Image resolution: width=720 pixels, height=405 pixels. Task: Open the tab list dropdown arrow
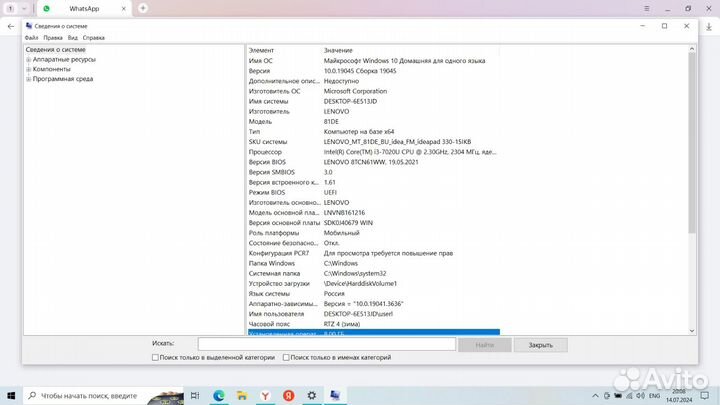click(24, 8)
